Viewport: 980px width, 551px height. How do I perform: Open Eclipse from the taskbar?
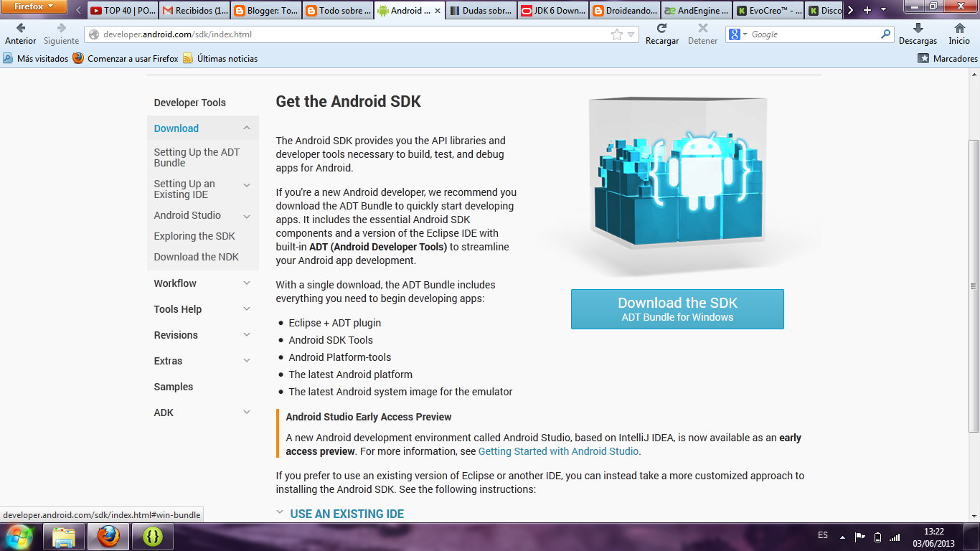tap(151, 535)
